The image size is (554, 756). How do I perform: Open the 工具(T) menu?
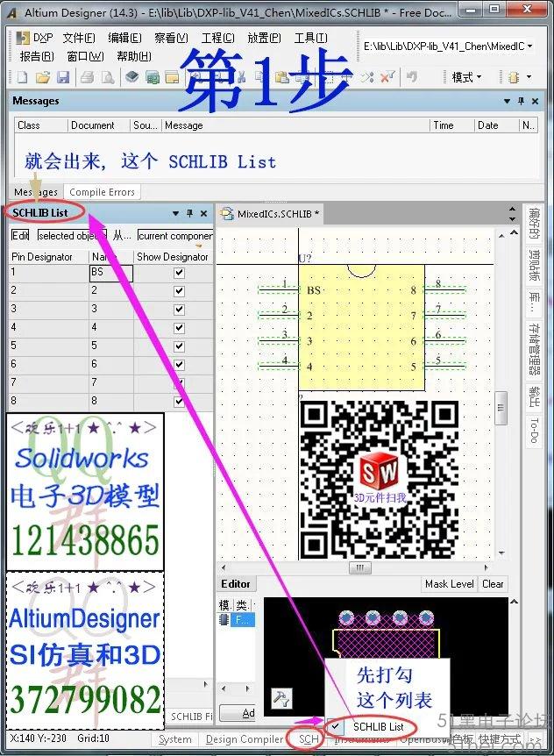310,37
